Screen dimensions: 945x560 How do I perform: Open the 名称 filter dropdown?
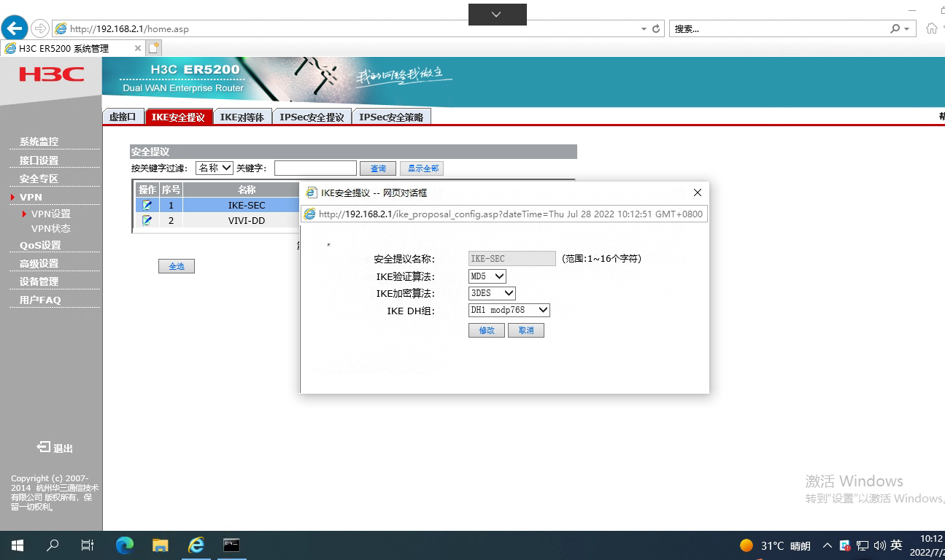(214, 168)
